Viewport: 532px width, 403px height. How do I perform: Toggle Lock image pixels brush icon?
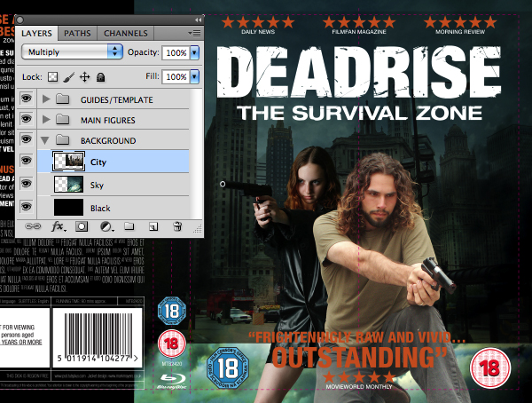(x=69, y=77)
